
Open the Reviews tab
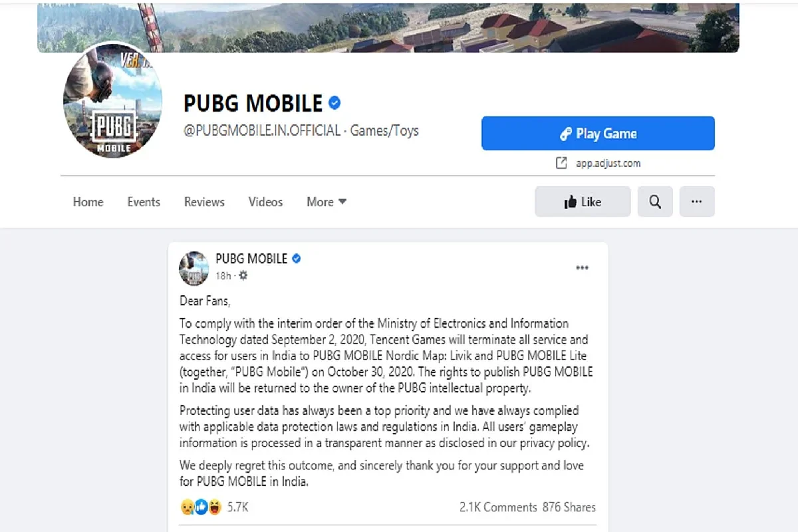204,201
